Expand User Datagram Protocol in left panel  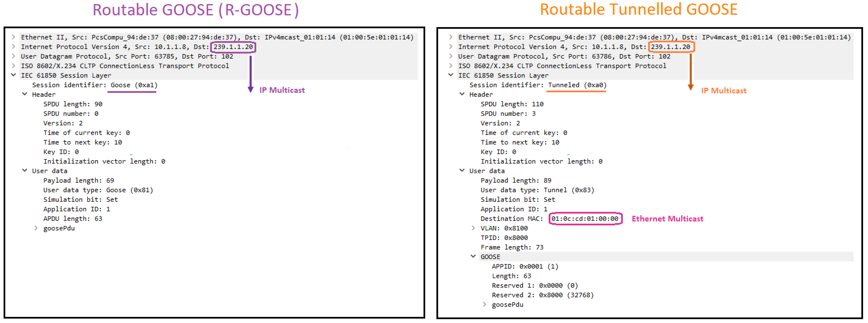point(13,56)
